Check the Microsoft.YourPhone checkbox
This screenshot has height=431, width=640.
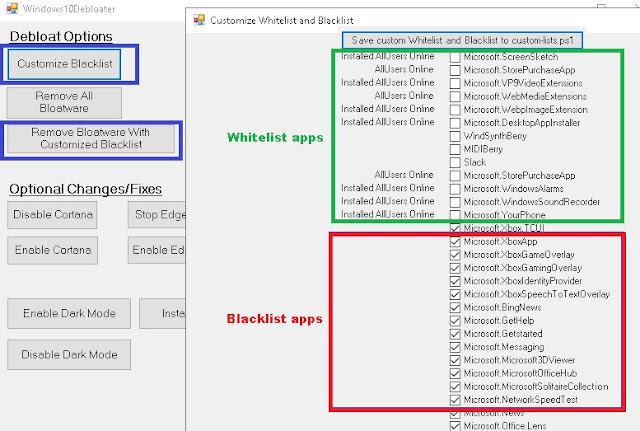click(x=455, y=215)
